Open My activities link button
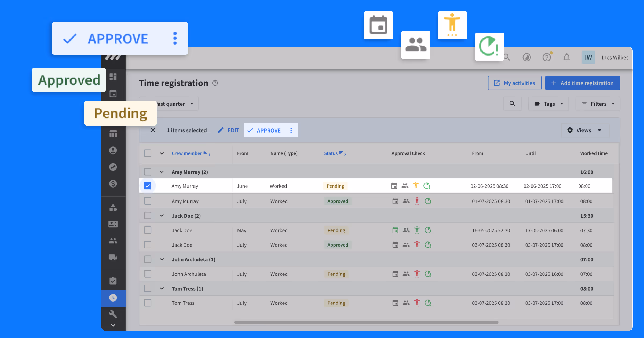The image size is (644, 338). (x=514, y=83)
